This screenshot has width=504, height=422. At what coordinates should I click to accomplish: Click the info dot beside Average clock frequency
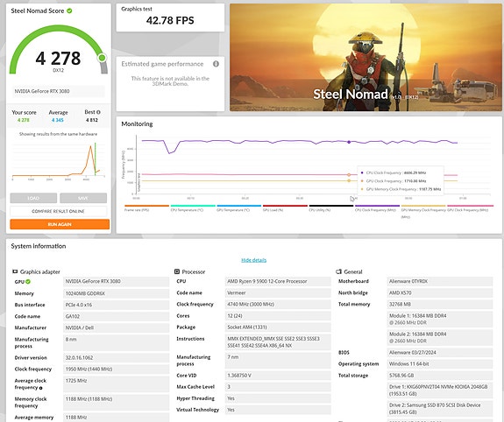(41, 388)
